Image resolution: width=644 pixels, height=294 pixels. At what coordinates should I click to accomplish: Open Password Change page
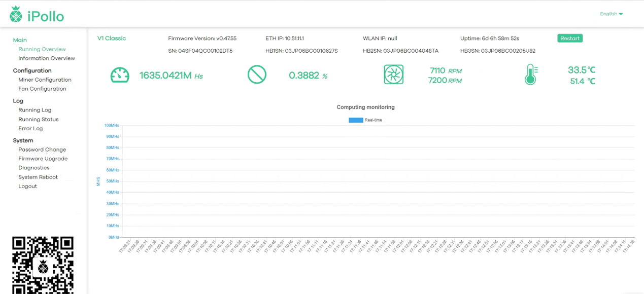click(42, 150)
